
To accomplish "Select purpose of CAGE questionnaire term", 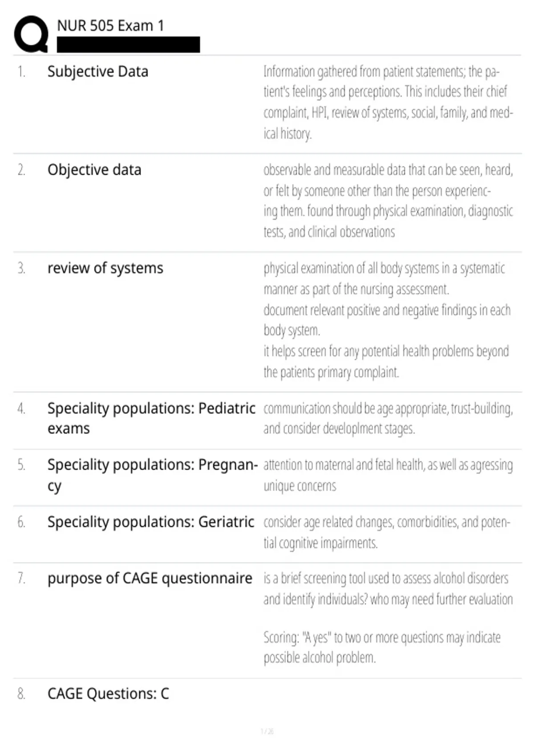I will pyautogui.click(x=150, y=578).
